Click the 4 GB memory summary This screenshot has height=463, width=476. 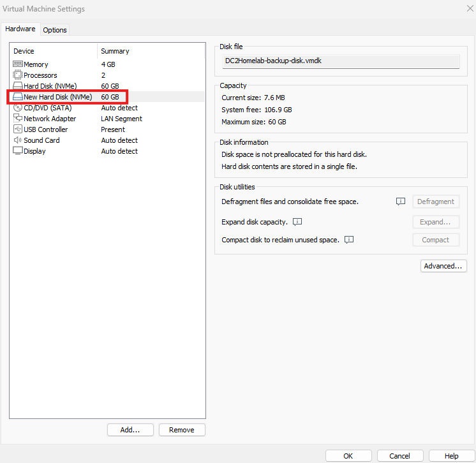[x=108, y=64]
